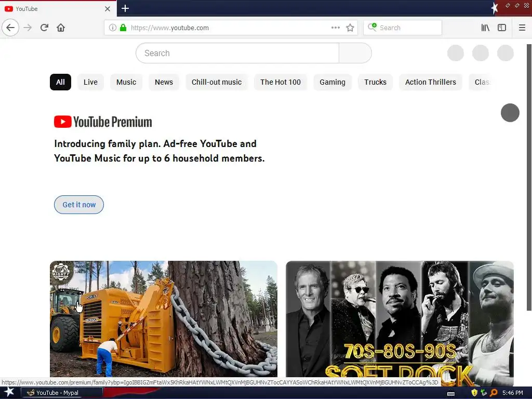Go back with the back arrow button

coord(10,28)
